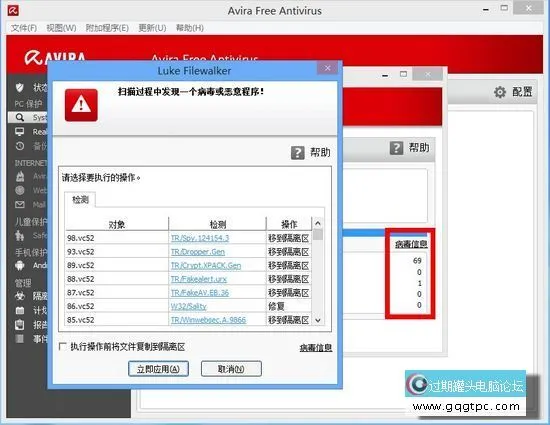Click the 对象 column header

click(117, 224)
